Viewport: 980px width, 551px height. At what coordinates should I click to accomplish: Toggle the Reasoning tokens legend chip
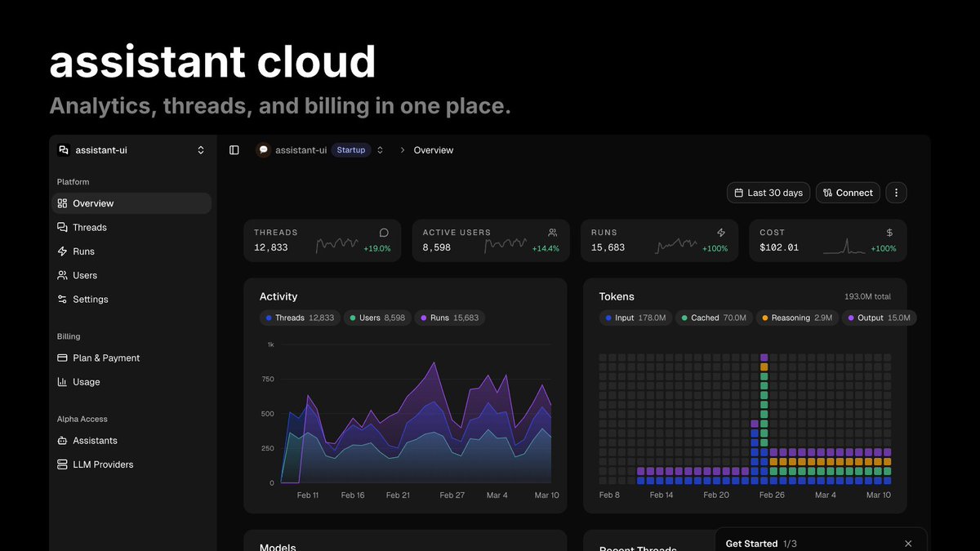(x=796, y=318)
